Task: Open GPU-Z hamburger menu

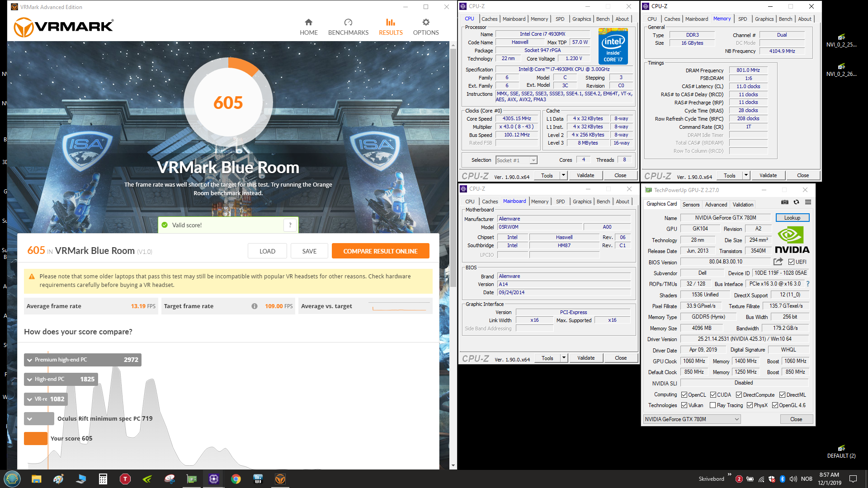Action: click(808, 202)
